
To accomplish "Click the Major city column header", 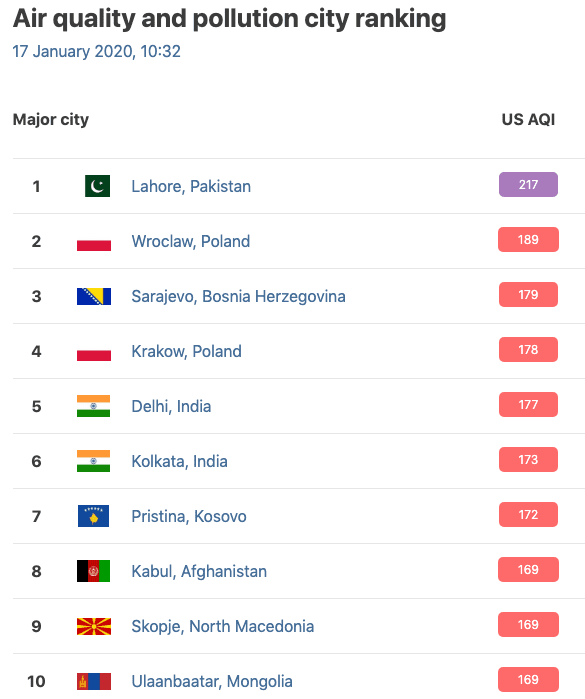I will 51,119.
